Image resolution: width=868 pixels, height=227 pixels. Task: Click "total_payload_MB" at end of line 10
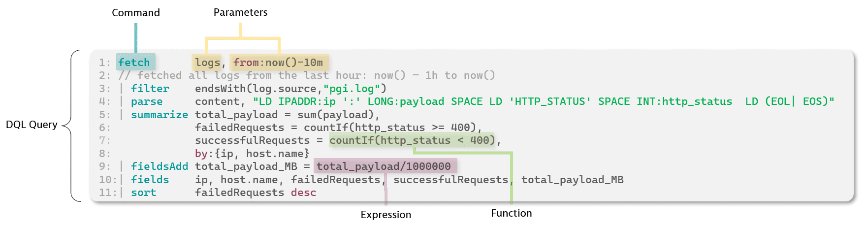pos(573,180)
